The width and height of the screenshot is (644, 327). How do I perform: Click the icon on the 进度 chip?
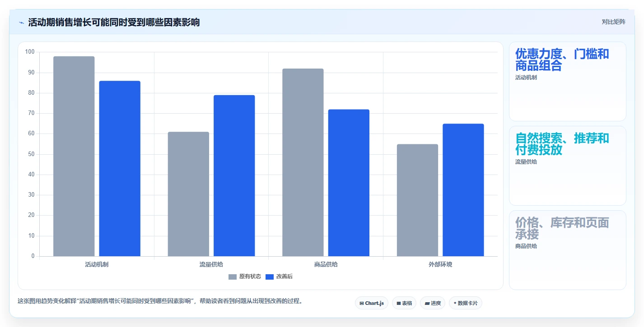(x=427, y=303)
